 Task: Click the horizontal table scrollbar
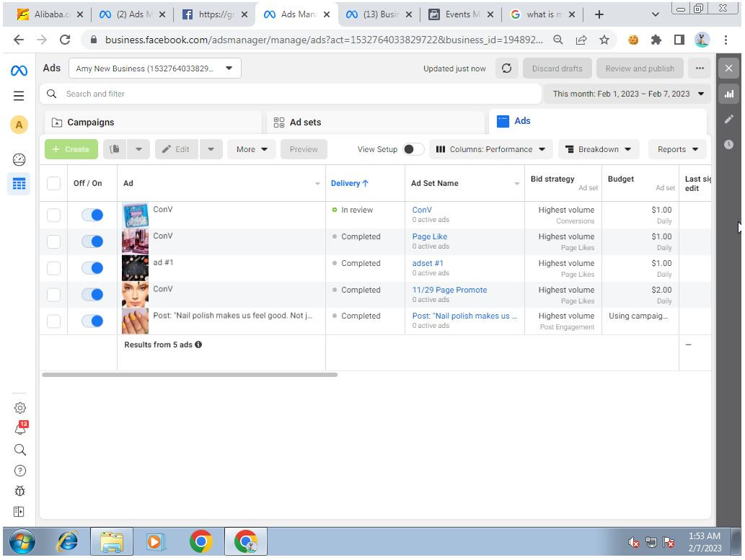[x=190, y=375]
